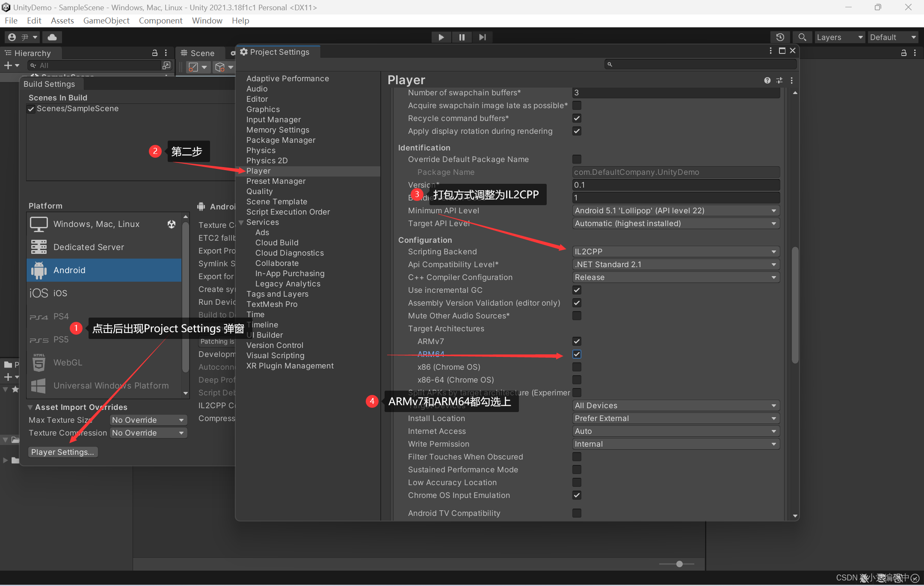The width and height of the screenshot is (924, 586).
Task: Open the cloud services icon
Action: (52, 37)
